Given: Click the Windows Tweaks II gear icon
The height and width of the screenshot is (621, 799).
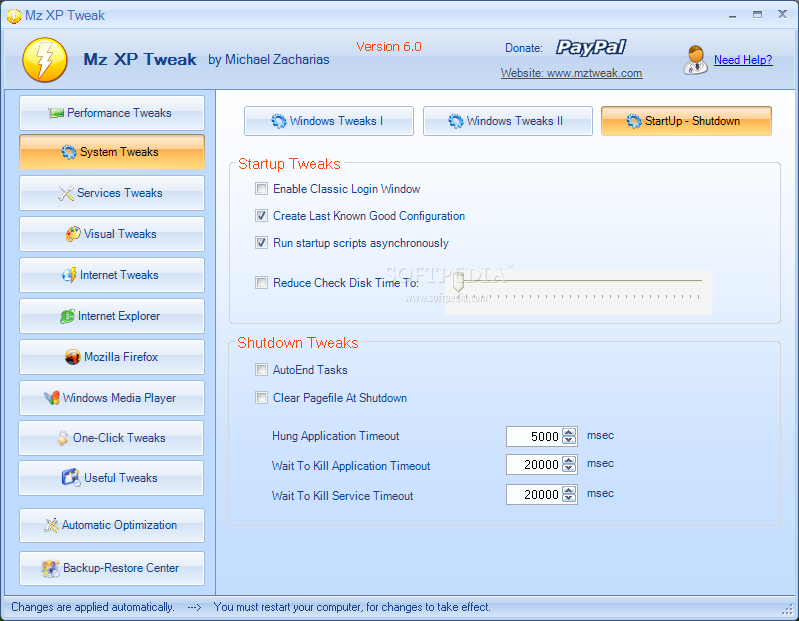Looking at the screenshot, I should [456, 121].
